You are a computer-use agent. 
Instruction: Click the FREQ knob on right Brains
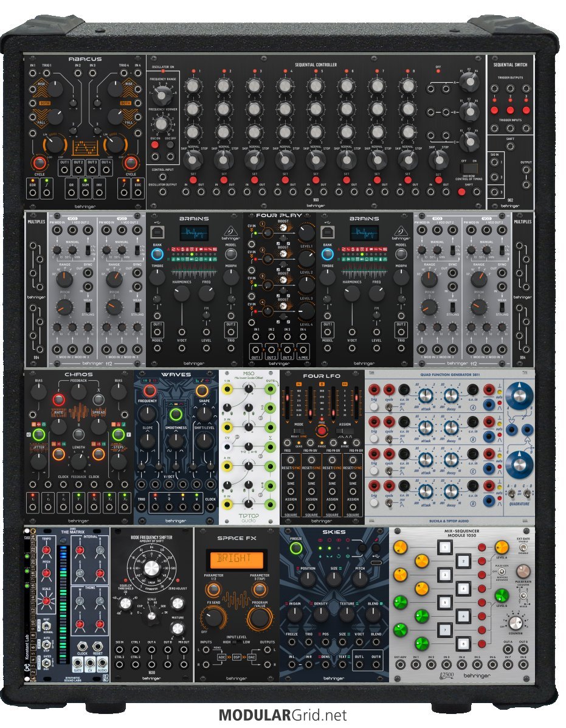point(376,293)
